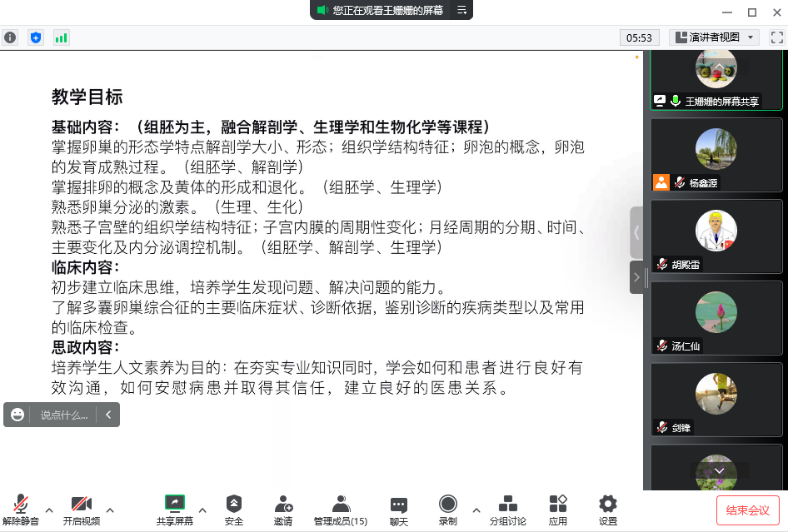Screen dimensions: 788x532
Task: Open 分组讨论 breakout rooms
Action: click(508, 510)
